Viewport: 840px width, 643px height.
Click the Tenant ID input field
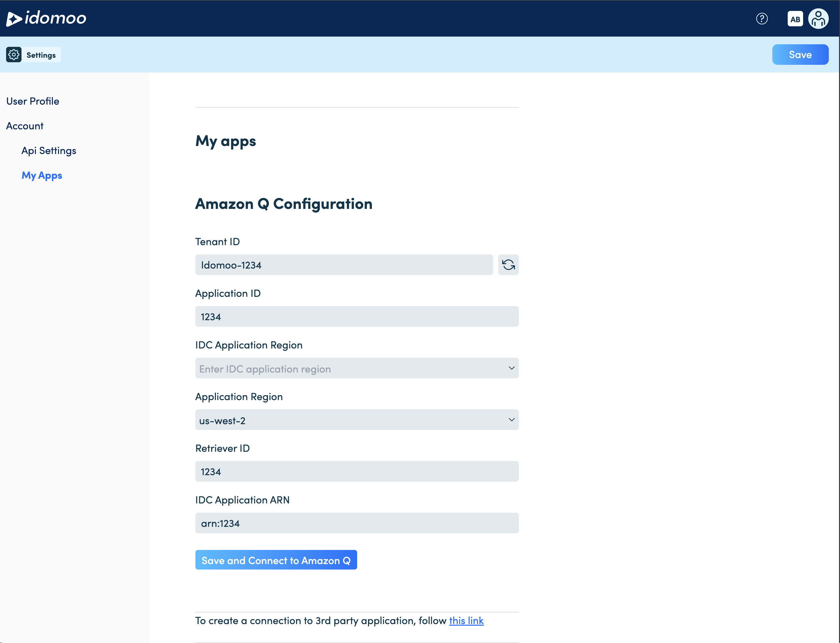tap(344, 265)
